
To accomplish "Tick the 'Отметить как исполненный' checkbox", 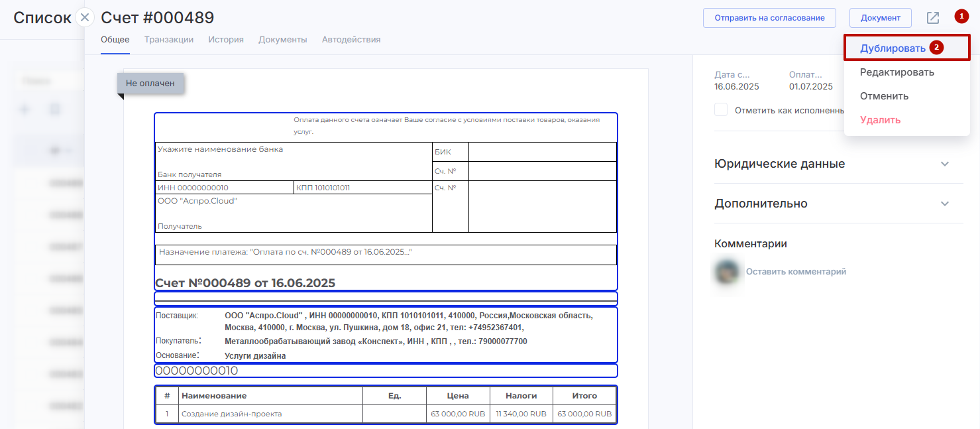I will 721,110.
